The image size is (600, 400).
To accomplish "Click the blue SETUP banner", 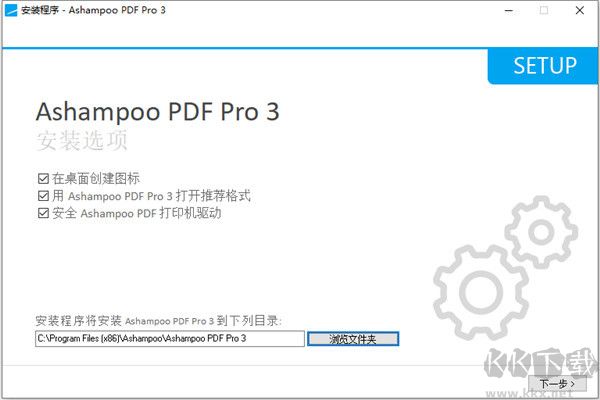I will 543,66.
